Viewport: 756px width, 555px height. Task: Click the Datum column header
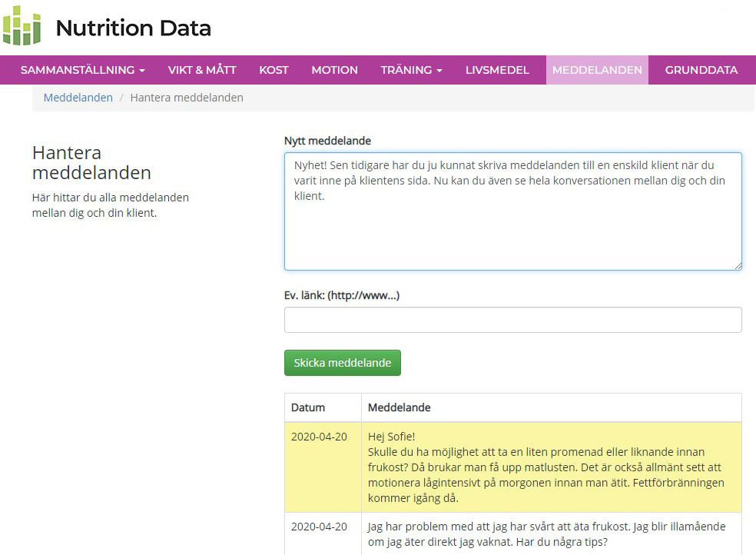308,407
